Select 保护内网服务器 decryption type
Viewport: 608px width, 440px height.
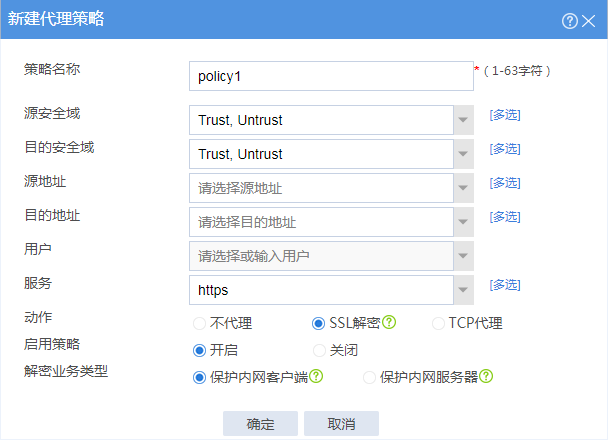369,377
